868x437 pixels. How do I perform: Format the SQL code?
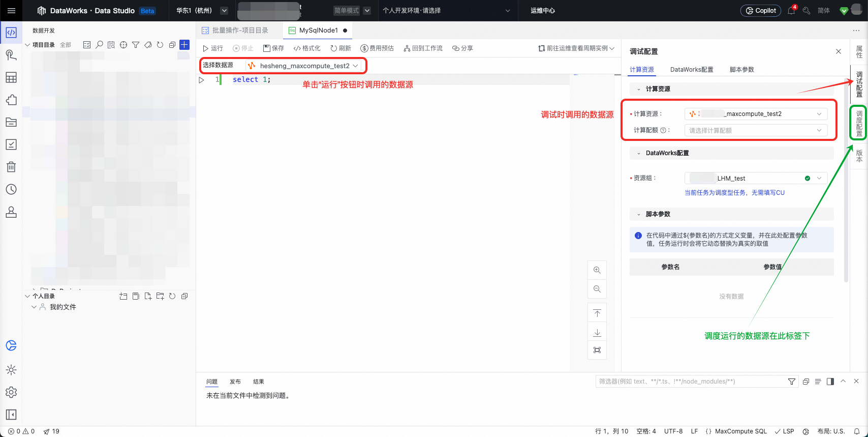(307, 48)
